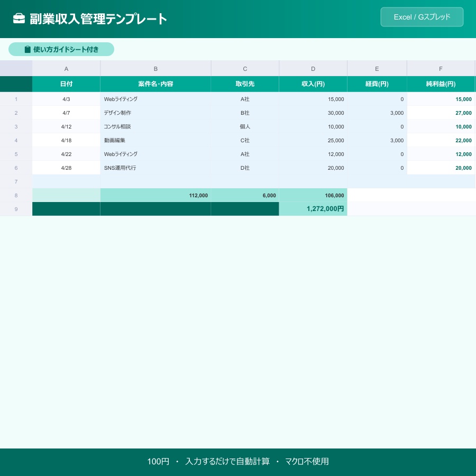
Task: Select column header F
Action: coord(441,68)
